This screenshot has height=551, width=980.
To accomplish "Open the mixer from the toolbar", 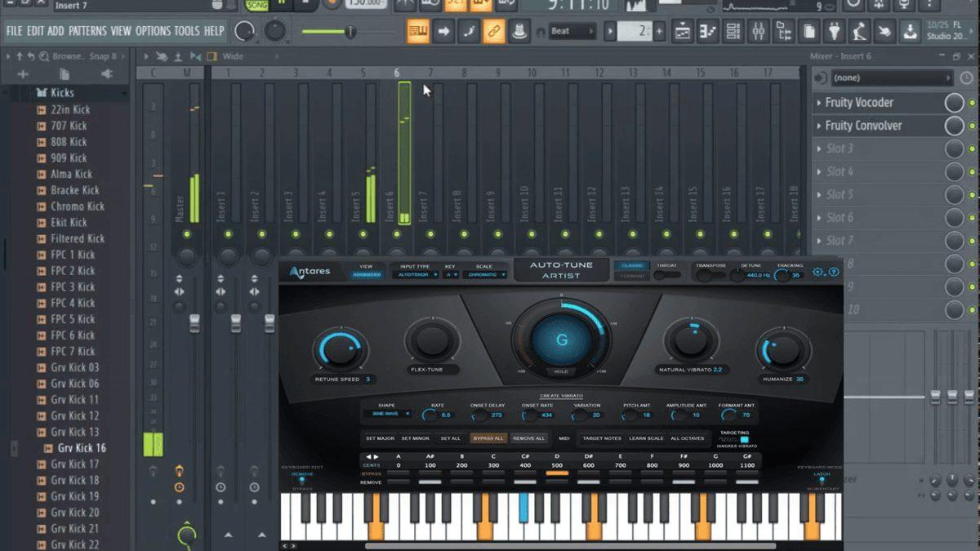I will tap(759, 32).
